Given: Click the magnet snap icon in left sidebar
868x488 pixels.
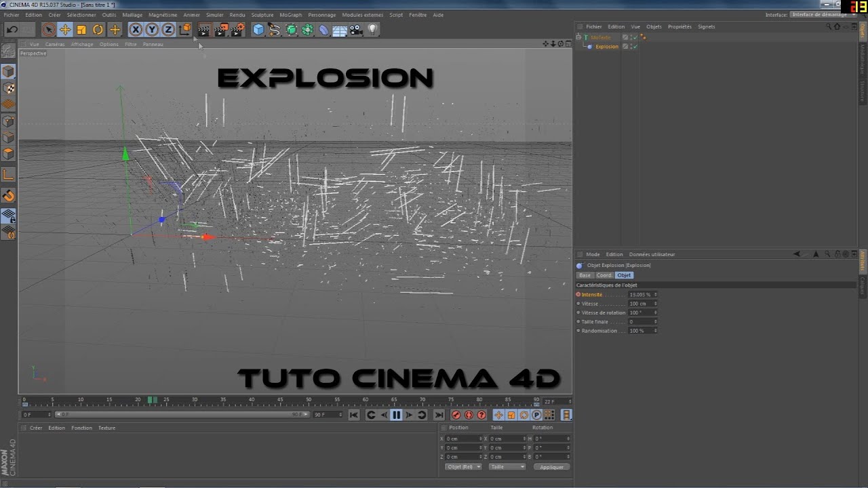Looking at the screenshot, I should pos(9,196).
